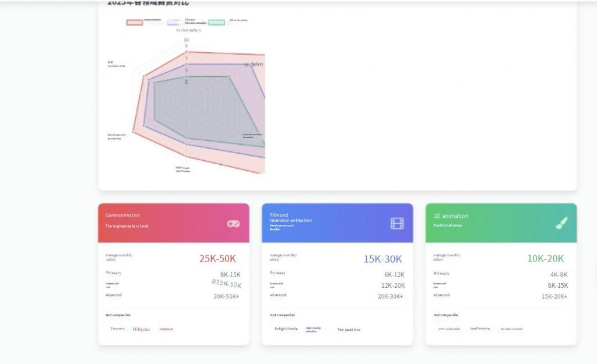Click the 15K-30K average salary figure
This screenshot has height=364, width=597.
382,259
